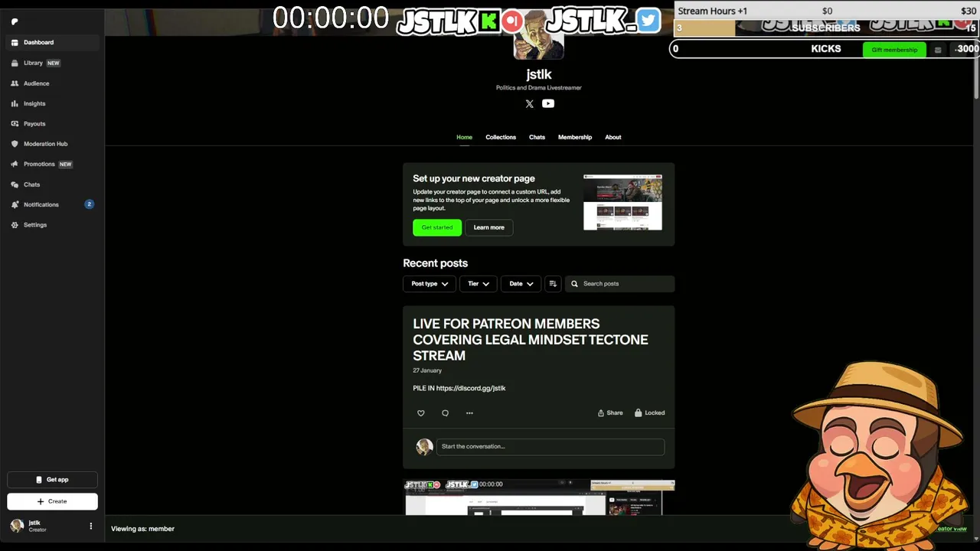Click the Viewing as: member label
This screenshot has width=980, height=551.
click(142, 529)
